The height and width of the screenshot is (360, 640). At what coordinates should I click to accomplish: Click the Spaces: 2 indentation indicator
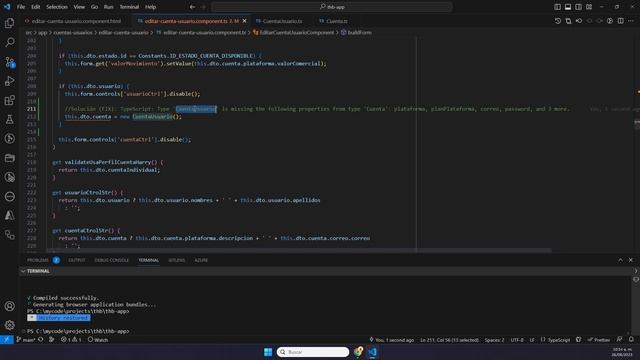494,340
